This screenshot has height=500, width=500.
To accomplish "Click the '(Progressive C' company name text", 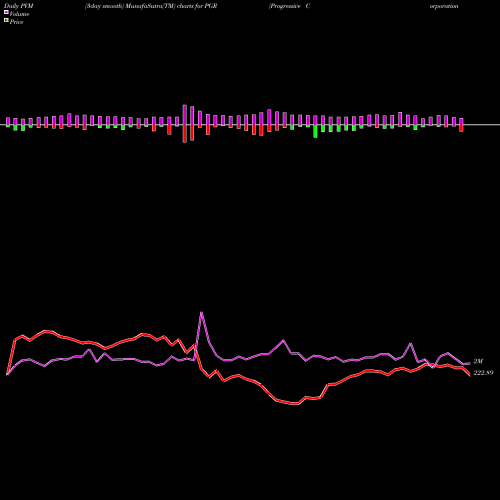I will [289, 6].
